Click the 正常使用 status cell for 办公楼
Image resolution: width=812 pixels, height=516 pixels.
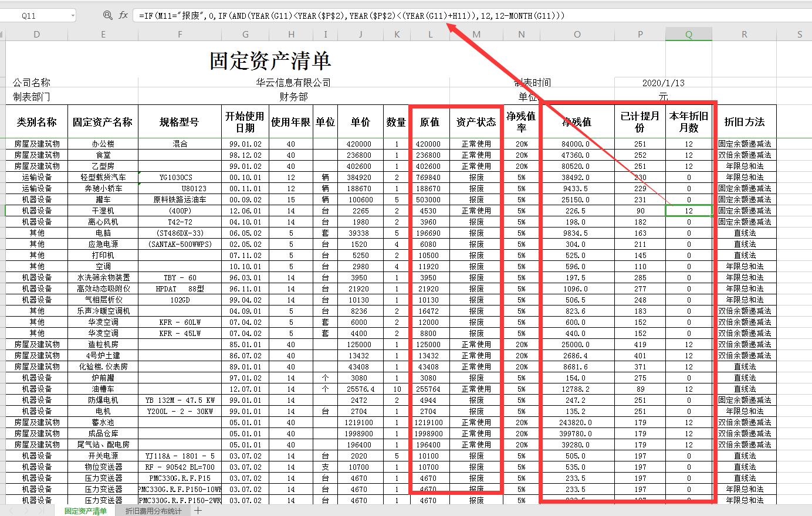click(x=476, y=144)
